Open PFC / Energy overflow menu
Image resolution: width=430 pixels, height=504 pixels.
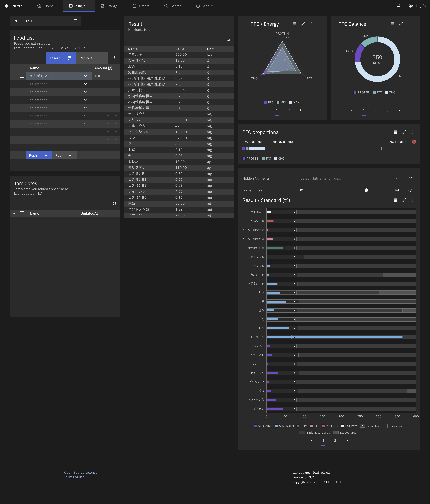[x=311, y=24]
